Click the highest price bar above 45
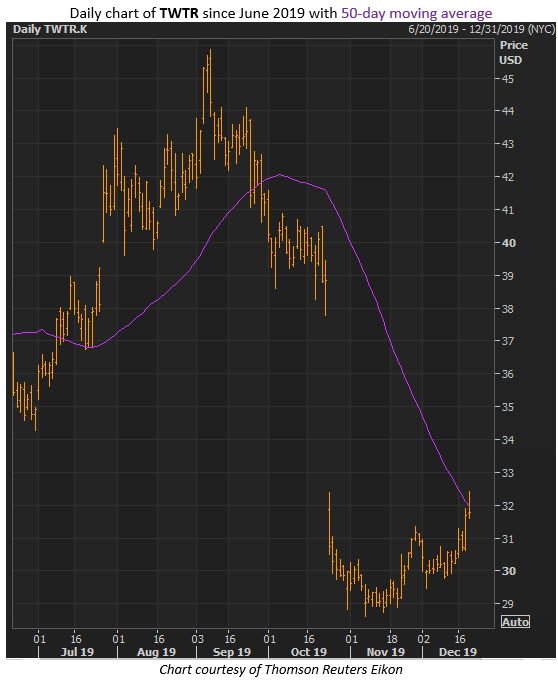Viewport: 558px width, 686px height. tap(211, 82)
